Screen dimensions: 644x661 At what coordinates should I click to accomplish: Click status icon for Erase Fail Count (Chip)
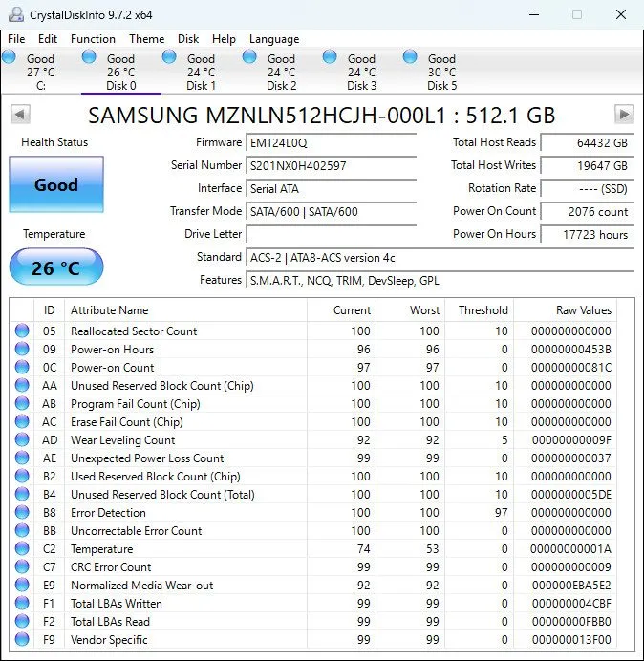click(22, 421)
